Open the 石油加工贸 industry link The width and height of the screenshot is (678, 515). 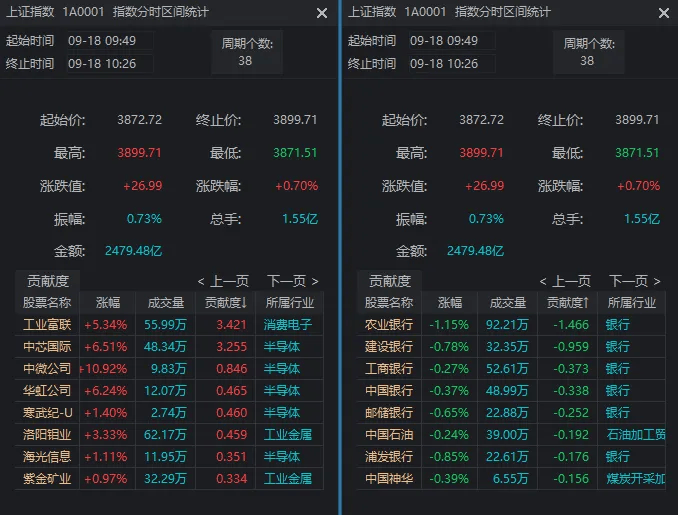pyautogui.click(x=634, y=434)
